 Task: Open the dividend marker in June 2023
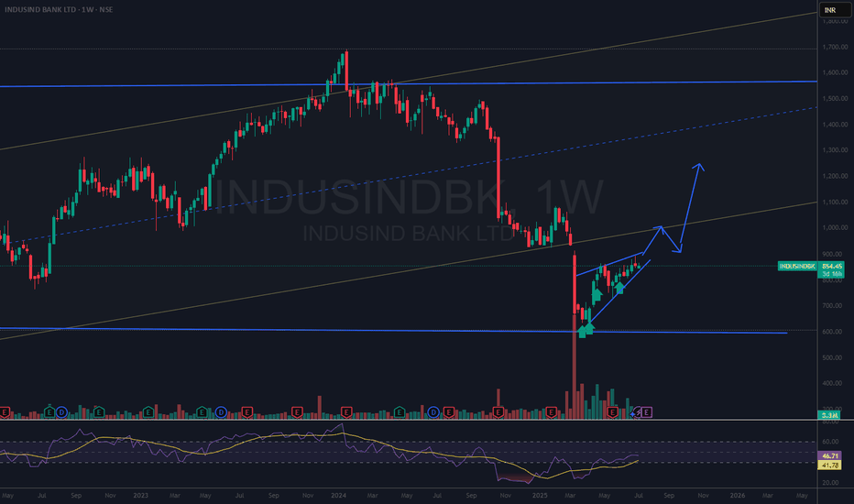tap(221, 412)
